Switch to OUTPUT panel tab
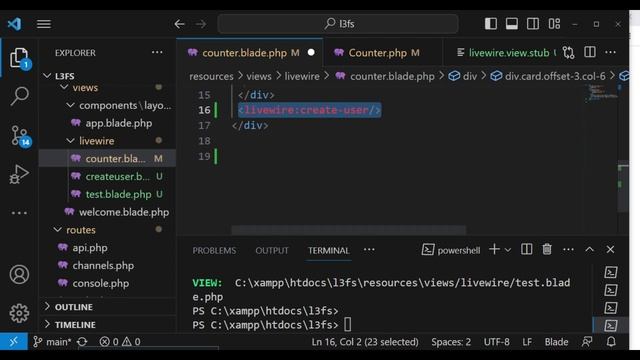Image resolution: width=640 pixels, height=360 pixels. pos(272,251)
